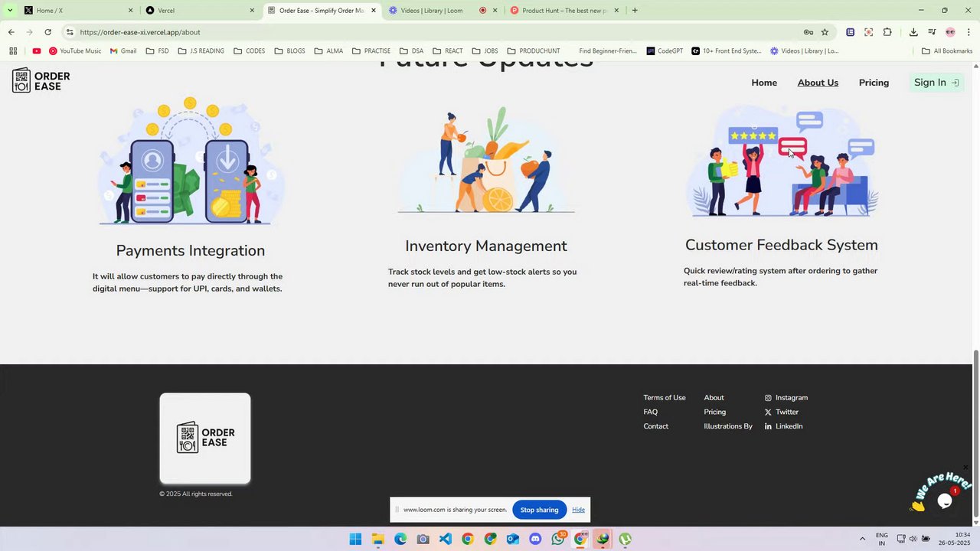The width and height of the screenshot is (980, 551).
Task: Click the Order Ease footer logo card
Action: (205, 439)
